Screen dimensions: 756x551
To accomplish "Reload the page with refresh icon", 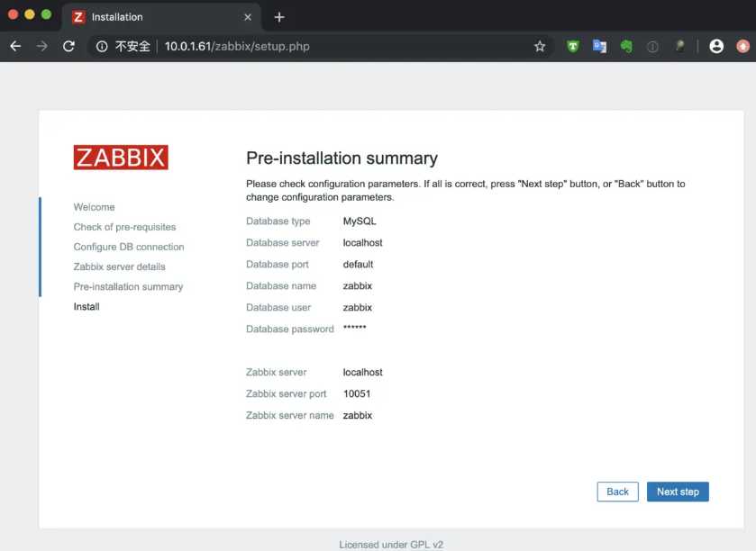I will pyautogui.click(x=69, y=46).
